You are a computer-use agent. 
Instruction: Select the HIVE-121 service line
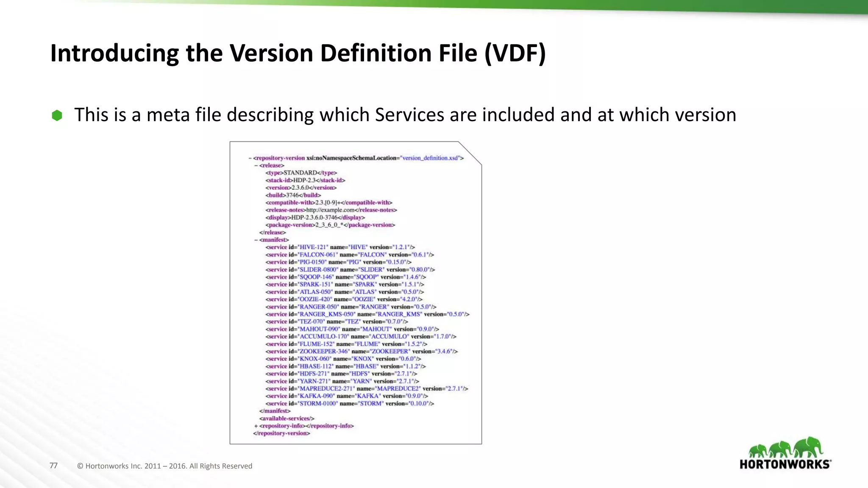[340, 247]
